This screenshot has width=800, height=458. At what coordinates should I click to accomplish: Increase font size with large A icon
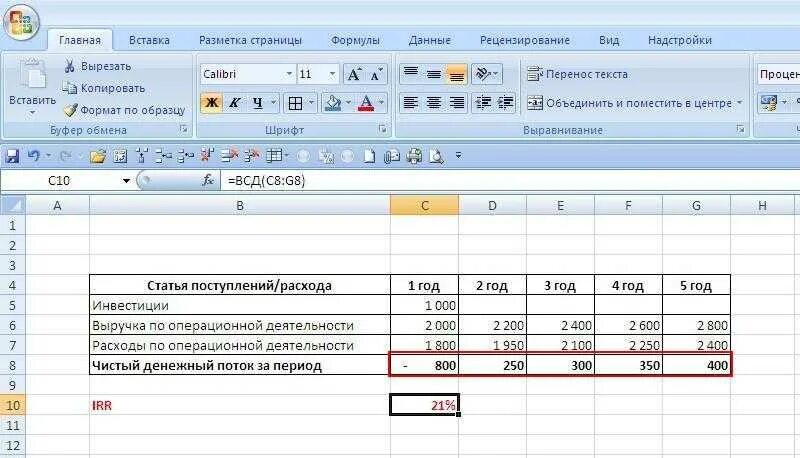354,74
